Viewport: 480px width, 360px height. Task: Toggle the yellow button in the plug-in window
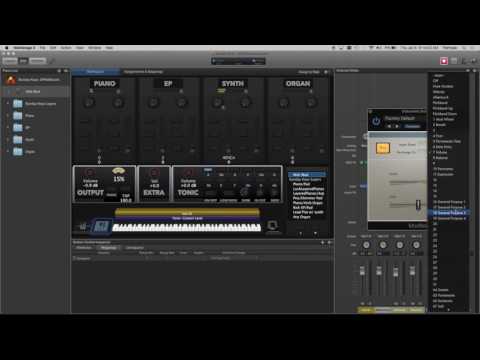383,148
